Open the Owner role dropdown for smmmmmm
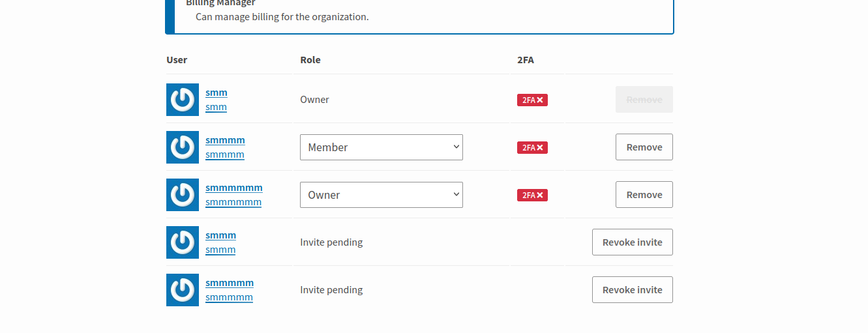The height and width of the screenshot is (333, 868). (382, 195)
